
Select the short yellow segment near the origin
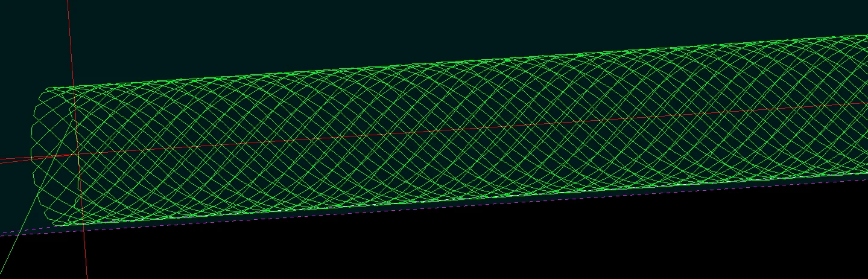coord(78,159)
